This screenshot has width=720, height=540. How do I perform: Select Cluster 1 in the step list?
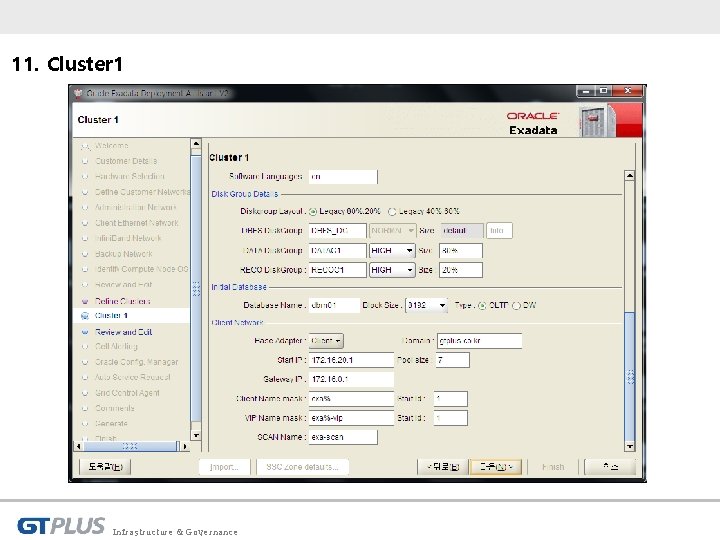[x=111, y=316]
